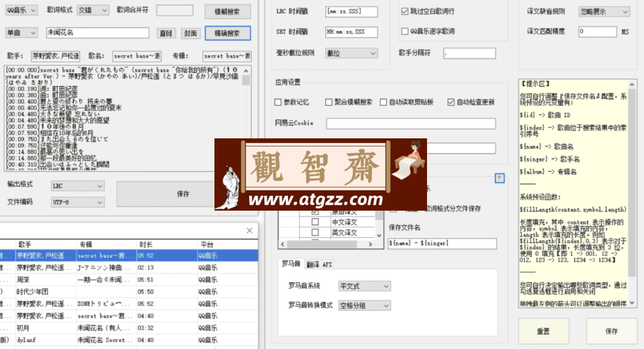The width and height of the screenshot is (644, 349).
Task: Open the 罗马音系统 dropdown showing 平文式
Action: (364, 286)
